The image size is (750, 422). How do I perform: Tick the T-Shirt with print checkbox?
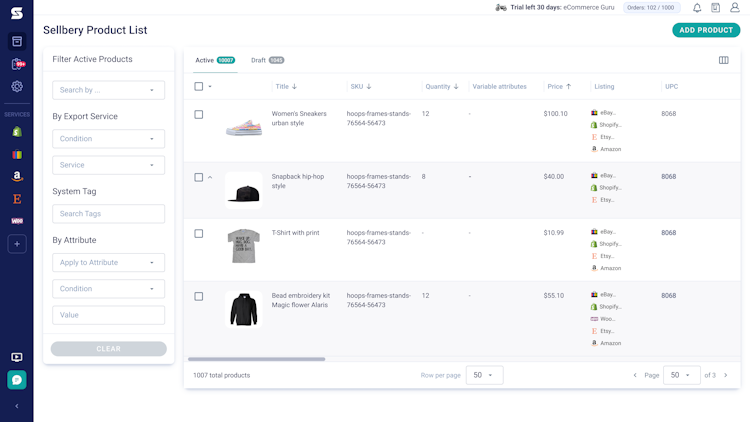(199, 234)
